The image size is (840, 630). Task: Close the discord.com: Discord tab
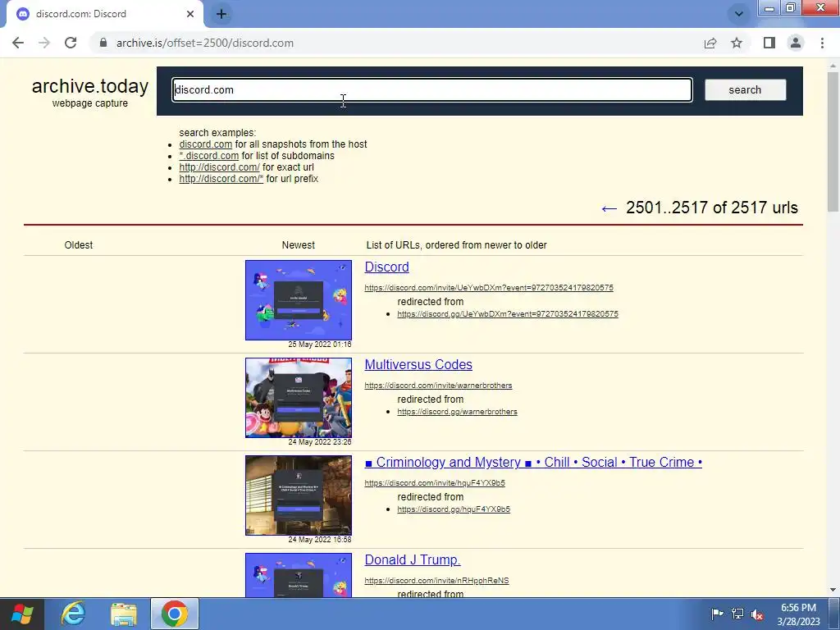(190, 14)
